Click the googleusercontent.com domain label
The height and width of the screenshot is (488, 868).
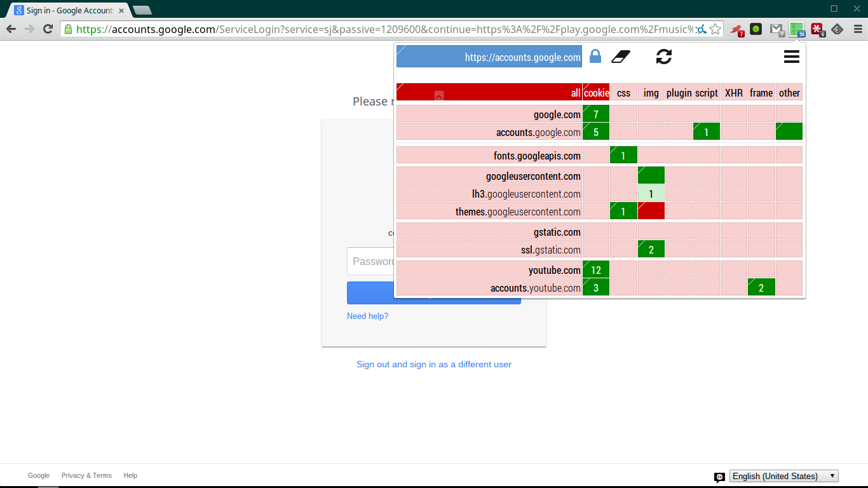489,175
